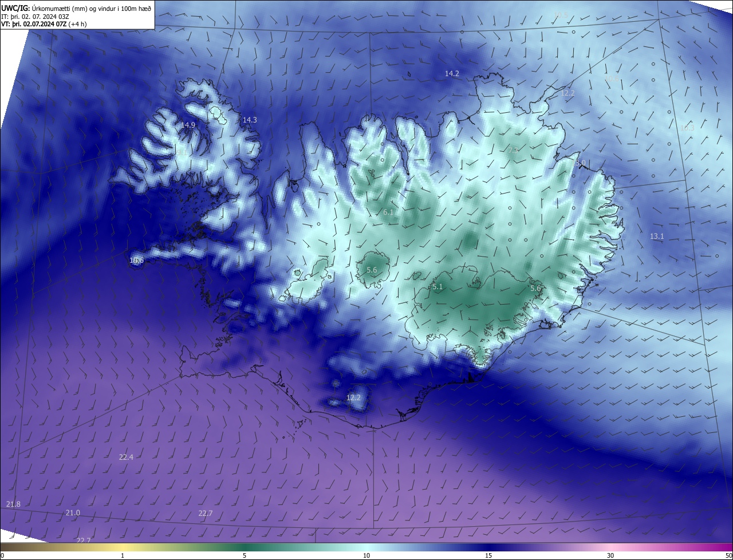The height and width of the screenshot is (560, 733).
Task: Click the 22.4 value label
Action: 126,457
